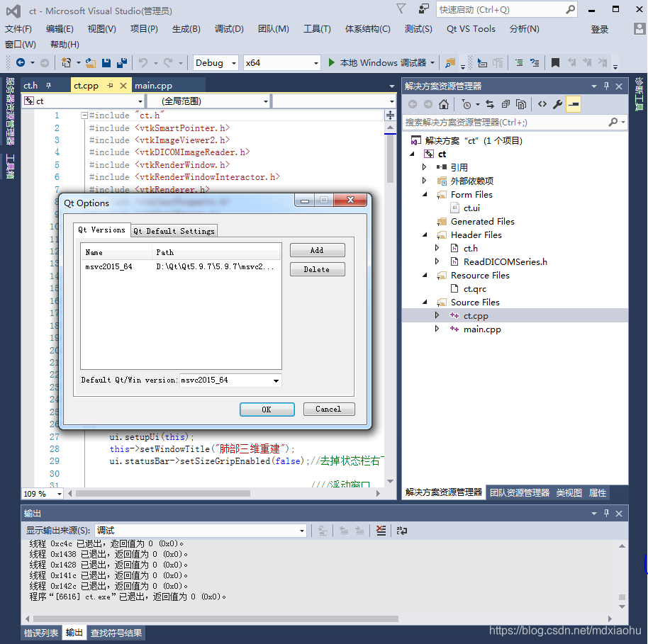Collapse the Header Files folder
The width and height of the screenshot is (648, 644).
point(425,235)
